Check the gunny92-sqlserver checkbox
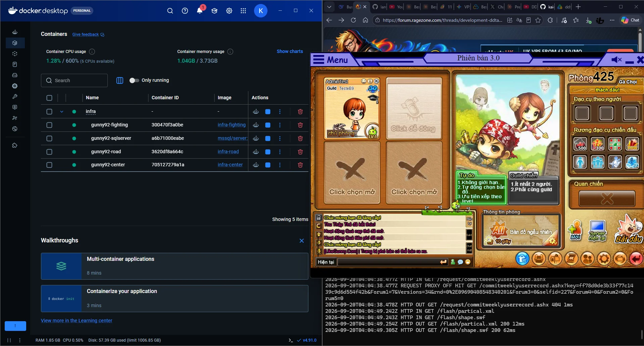The height and width of the screenshot is (346, 644). [x=49, y=138]
